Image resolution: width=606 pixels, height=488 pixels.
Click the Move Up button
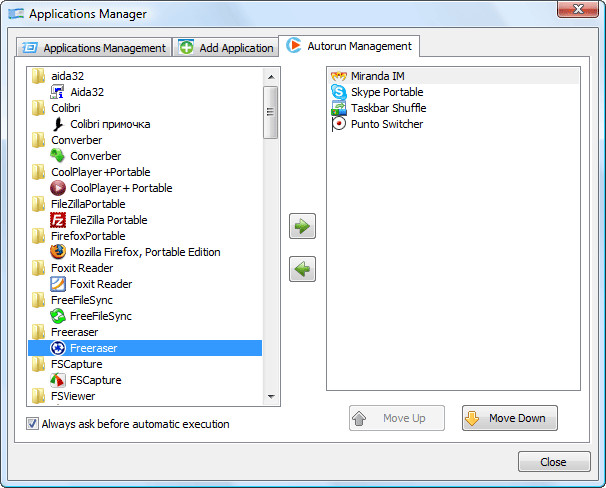[397, 418]
